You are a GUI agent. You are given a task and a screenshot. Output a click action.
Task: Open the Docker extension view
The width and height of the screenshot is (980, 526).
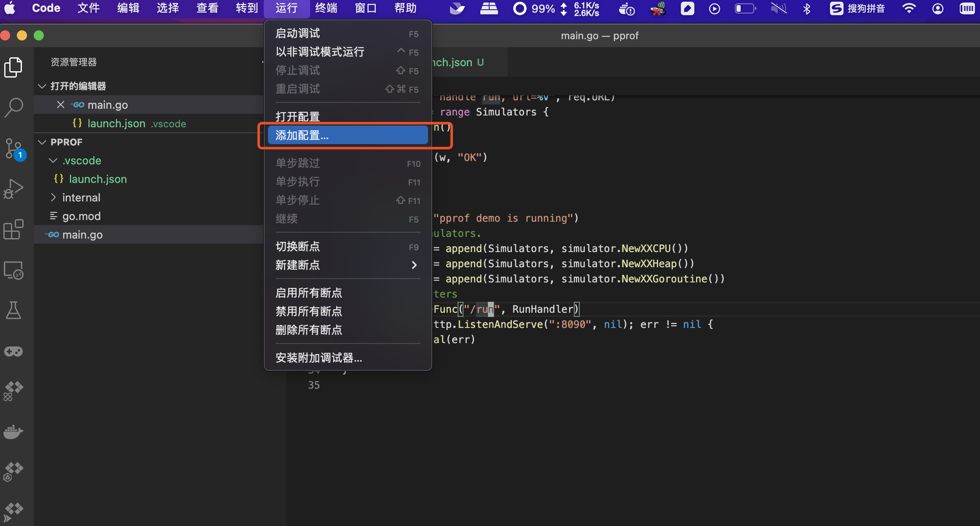click(x=13, y=432)
